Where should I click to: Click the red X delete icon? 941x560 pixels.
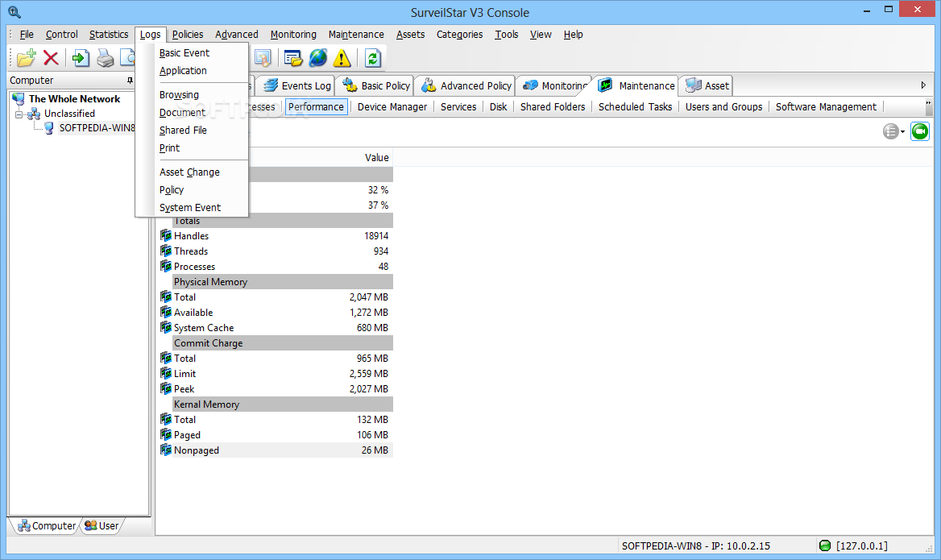point(51,58)
